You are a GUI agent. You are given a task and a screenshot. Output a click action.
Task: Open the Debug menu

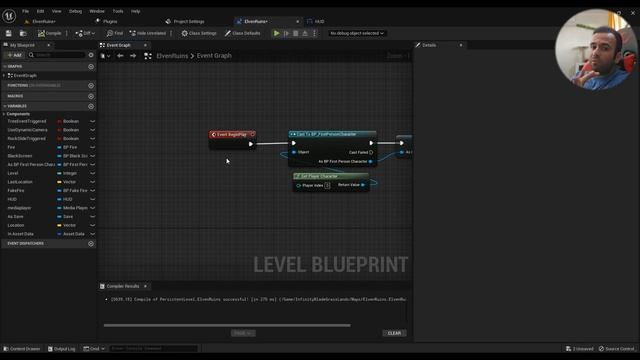76,11
